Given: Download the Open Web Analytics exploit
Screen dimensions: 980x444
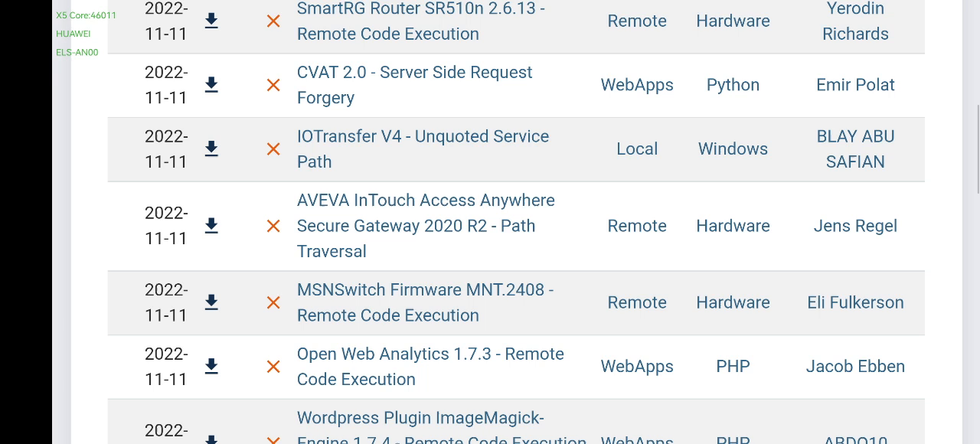Looking at the screenshot, I should click(211, 367).
